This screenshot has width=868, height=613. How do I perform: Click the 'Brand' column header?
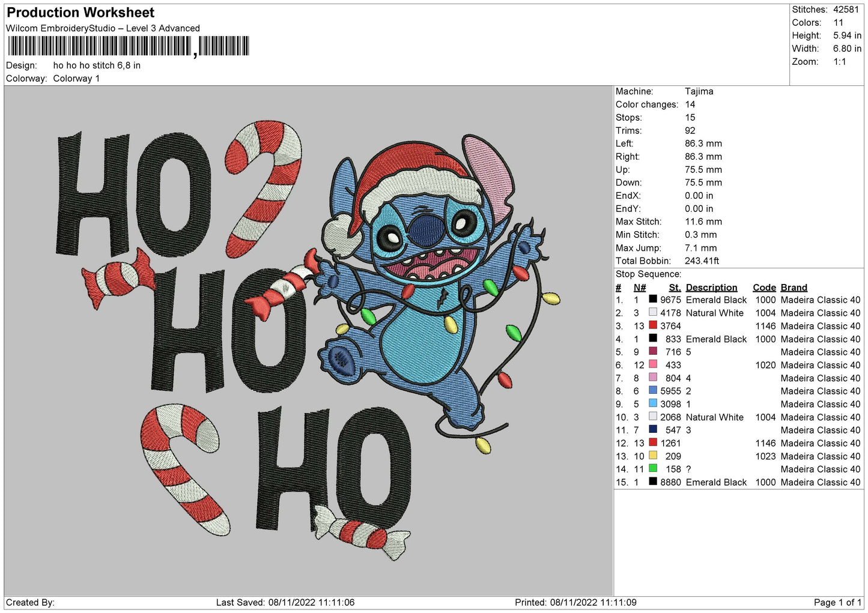(794, 288)
